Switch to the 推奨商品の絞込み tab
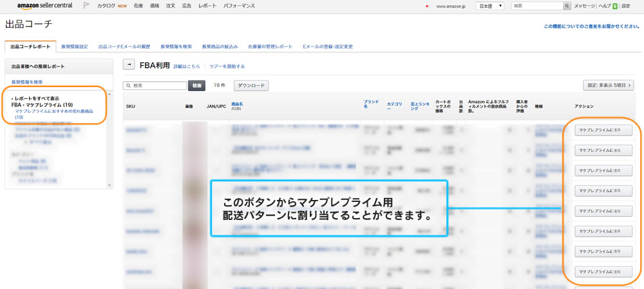Screen dimensions: 644x289 tap(220, 46)
